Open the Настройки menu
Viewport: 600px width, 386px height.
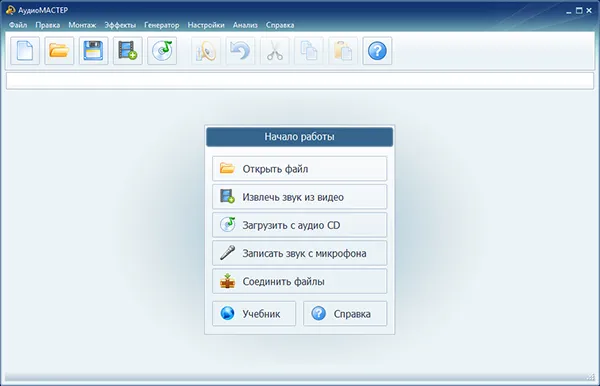coord(206,25)
